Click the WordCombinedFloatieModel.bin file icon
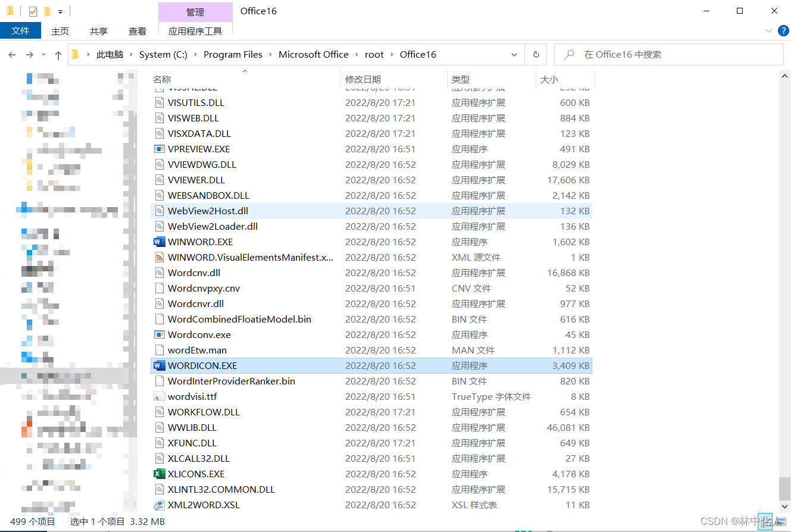Viewport: 791px width, 532px height. [x=159, y=319]
